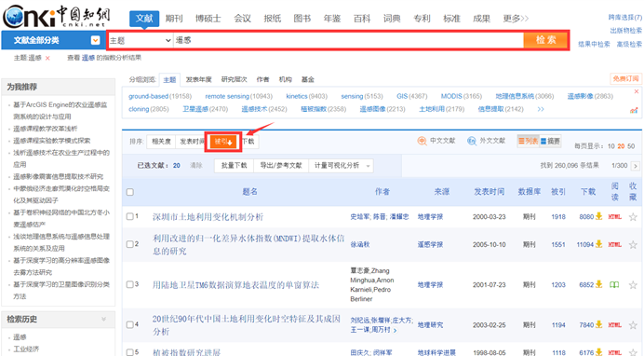Favorite the row 5 paper with star
Viewport: 644px width, 356px height.
point(633,352)
